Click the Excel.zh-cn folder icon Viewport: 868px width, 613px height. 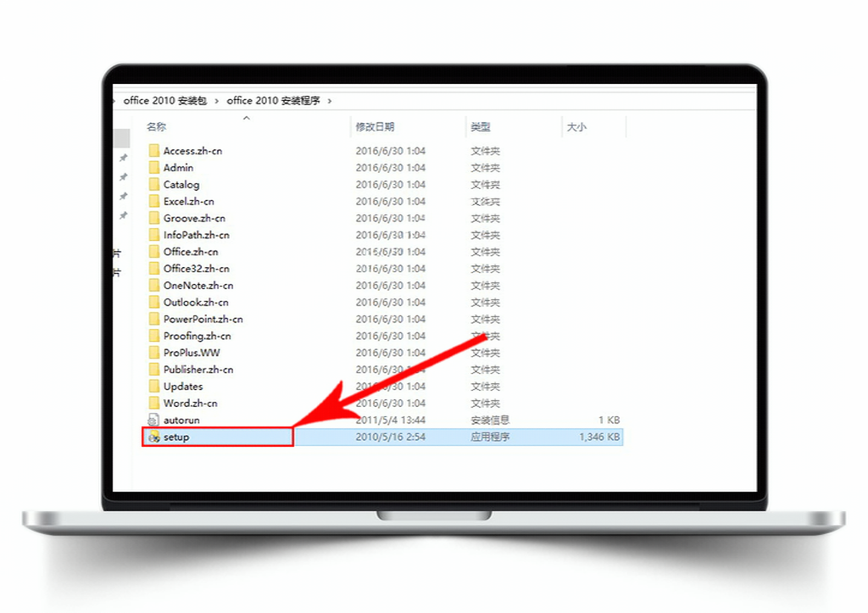point(154,201)
